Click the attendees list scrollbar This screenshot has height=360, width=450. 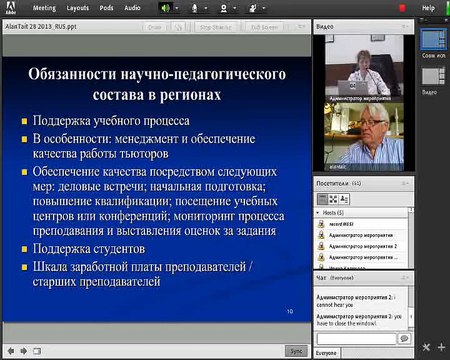411,237
